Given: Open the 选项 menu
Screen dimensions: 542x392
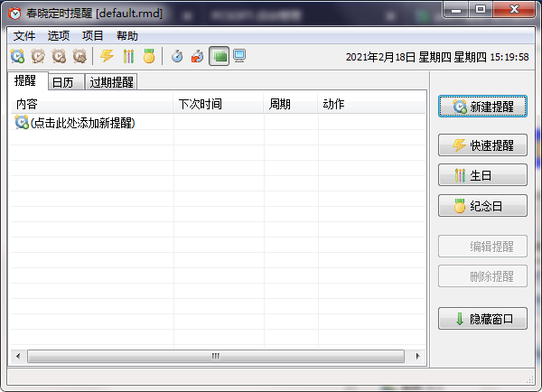Looking at the screenshot, I should click(x=59, y=35).
